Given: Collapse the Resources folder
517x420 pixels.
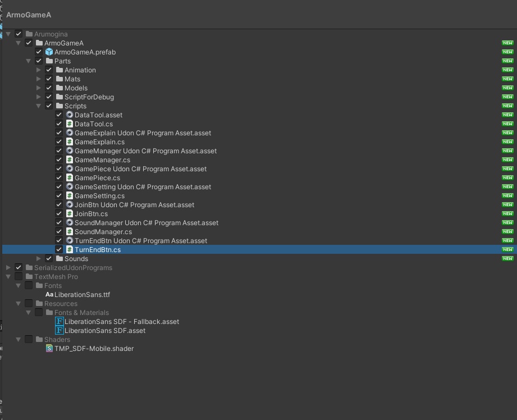Looking at the screenshot, I should tap(19, 304).
